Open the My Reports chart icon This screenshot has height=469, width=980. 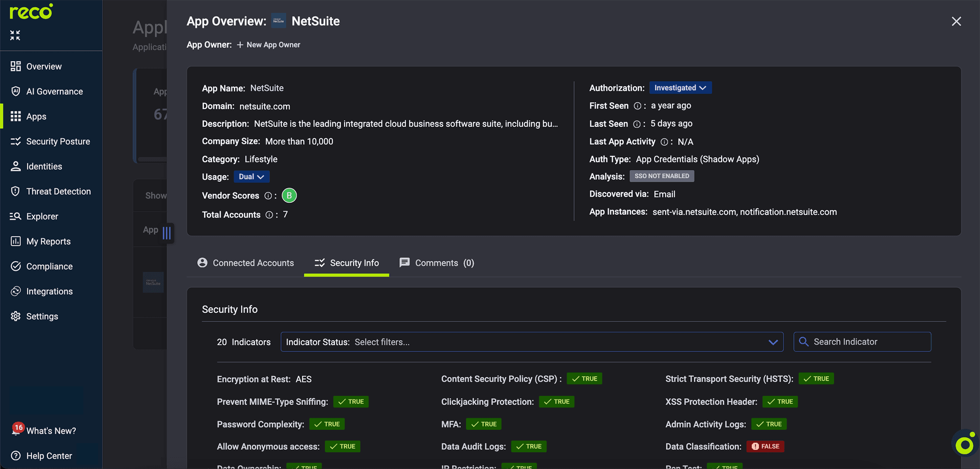(16, 241)
